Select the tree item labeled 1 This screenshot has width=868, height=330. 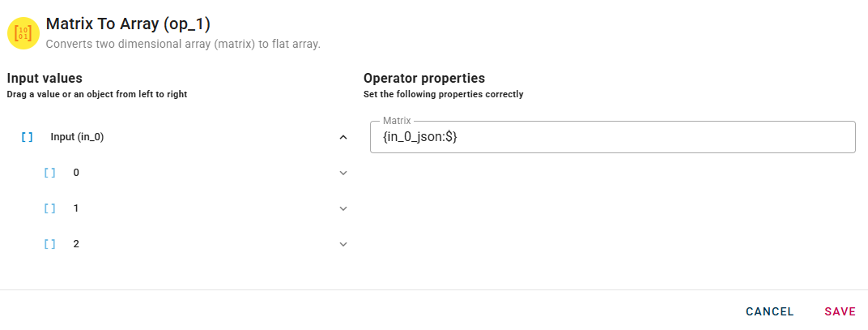point(76,208)
